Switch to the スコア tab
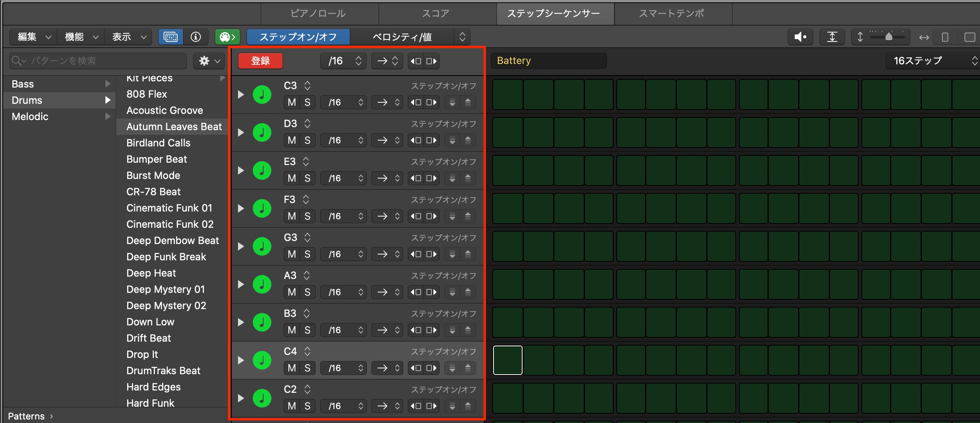 pos(437,14)
